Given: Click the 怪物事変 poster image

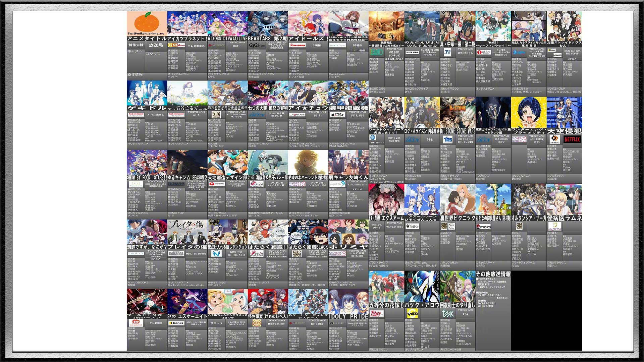Looking at the screenshot, I should (x=268, y=301).
